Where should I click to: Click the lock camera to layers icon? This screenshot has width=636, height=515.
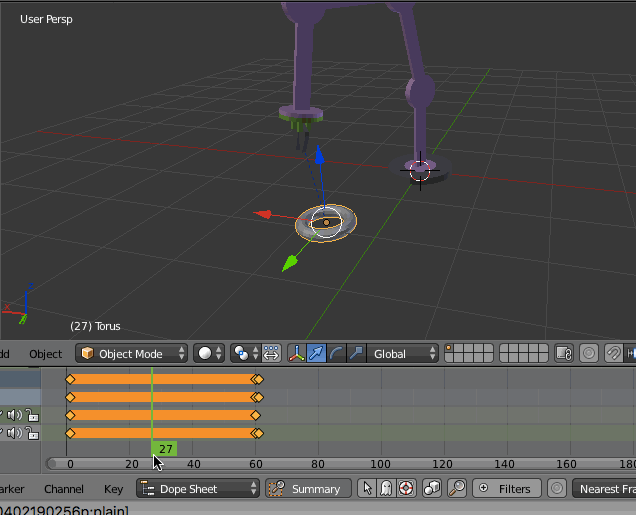pos(564,354)
